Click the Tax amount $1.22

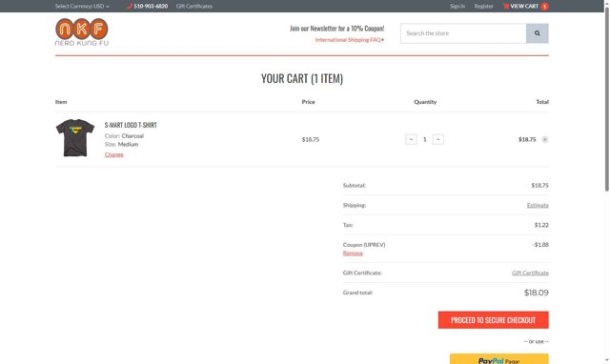[x=541, y=225]
